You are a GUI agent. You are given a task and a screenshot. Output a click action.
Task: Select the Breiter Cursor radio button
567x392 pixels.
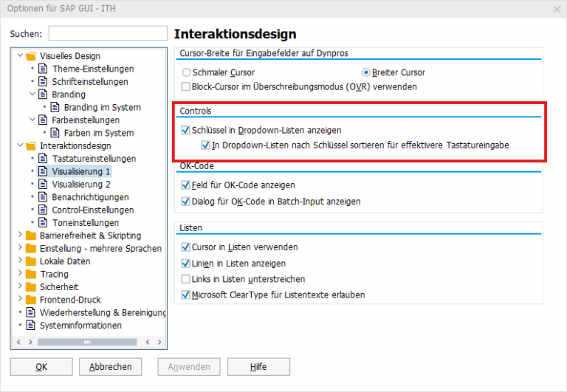coord(366,72)
